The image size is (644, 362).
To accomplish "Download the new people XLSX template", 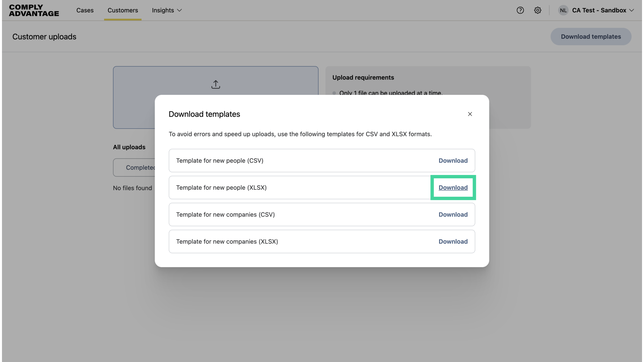I will [453, 188].
